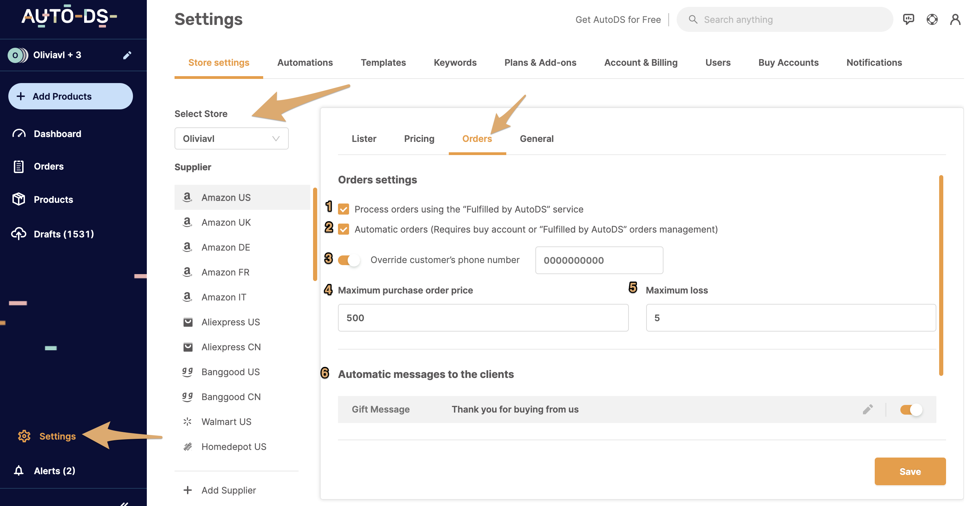Open the Dashboard gauge icon
980x506 pixels.
(19, 134)
